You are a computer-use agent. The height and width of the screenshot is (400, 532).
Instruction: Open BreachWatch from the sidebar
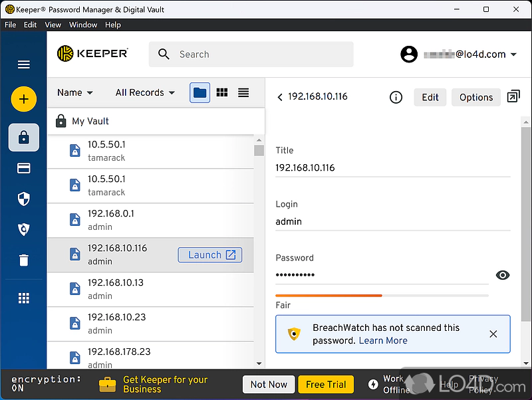[24, 230]
